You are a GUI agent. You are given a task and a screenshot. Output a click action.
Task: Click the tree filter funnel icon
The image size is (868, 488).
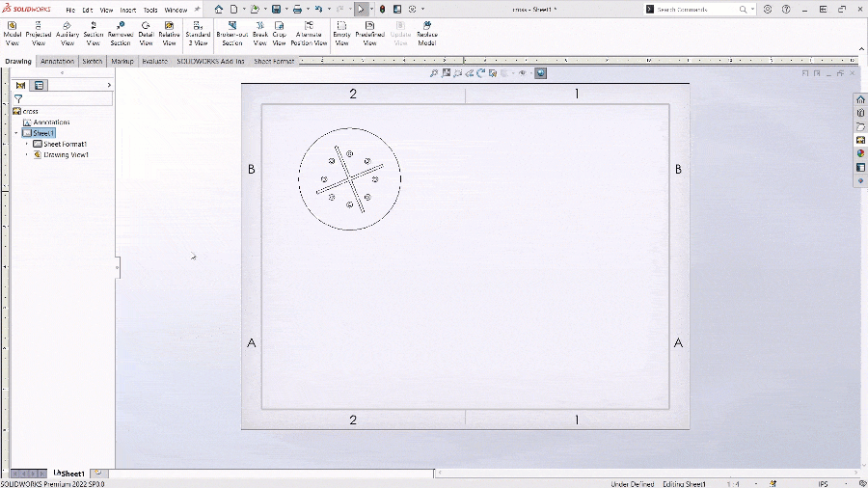coord(18,99)
